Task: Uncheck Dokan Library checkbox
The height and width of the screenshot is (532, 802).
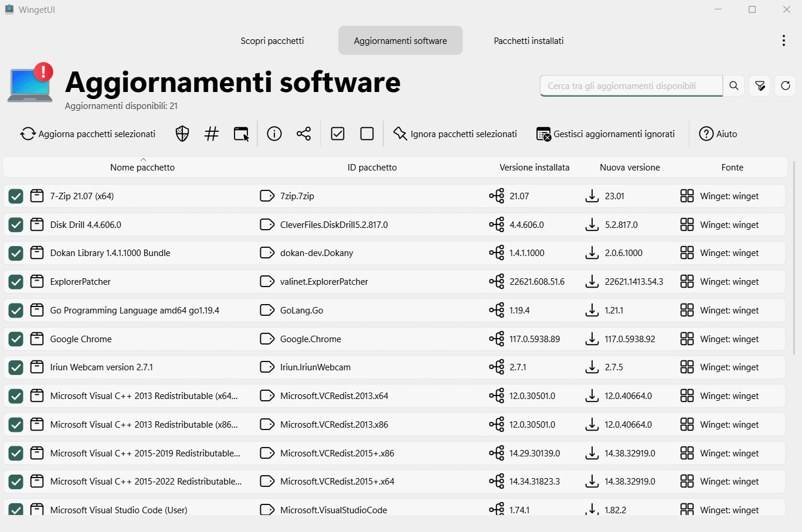Action: pyautogui.click(x=16, y=253)
